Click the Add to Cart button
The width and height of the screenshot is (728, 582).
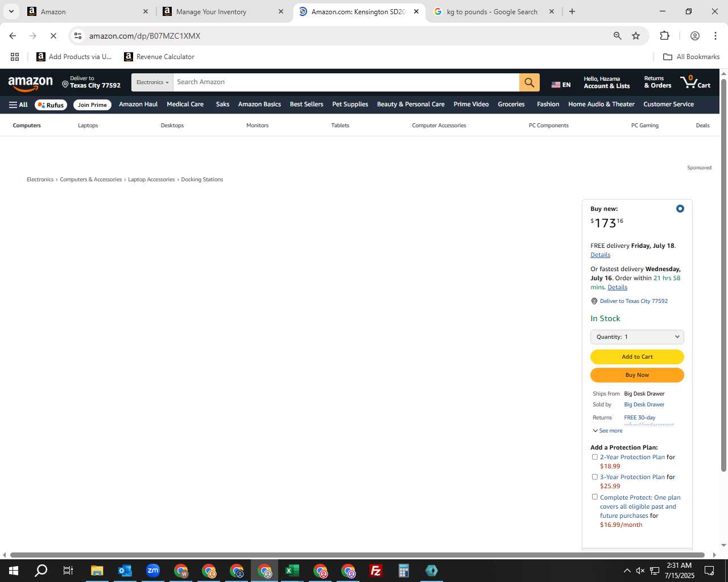pyautogui.click(x=637, y=357)
